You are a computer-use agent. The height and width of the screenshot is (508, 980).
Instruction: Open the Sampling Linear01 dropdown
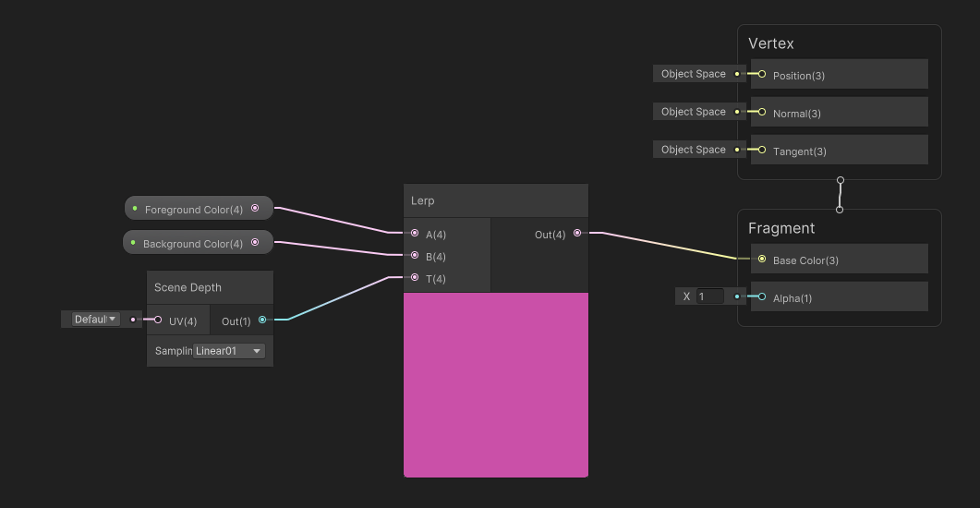click(x=229, y=351)
